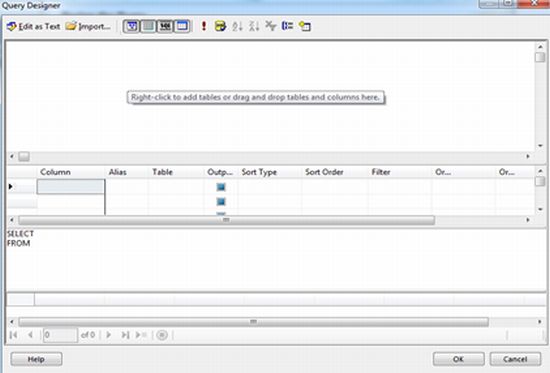Click SELECT text in SQL pane

[x=20, y=234]
